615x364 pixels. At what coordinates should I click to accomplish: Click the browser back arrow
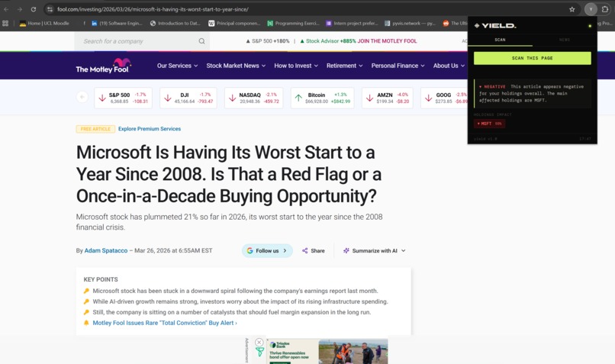pos(6,9)
